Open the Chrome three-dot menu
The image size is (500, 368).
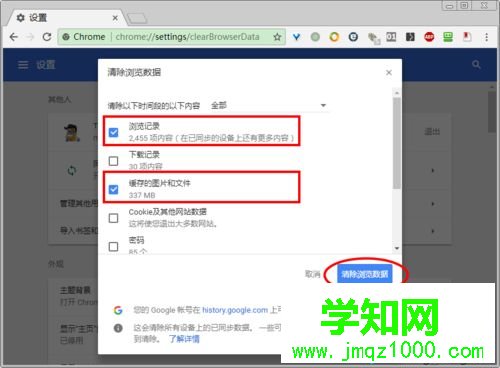coord(486,37)
